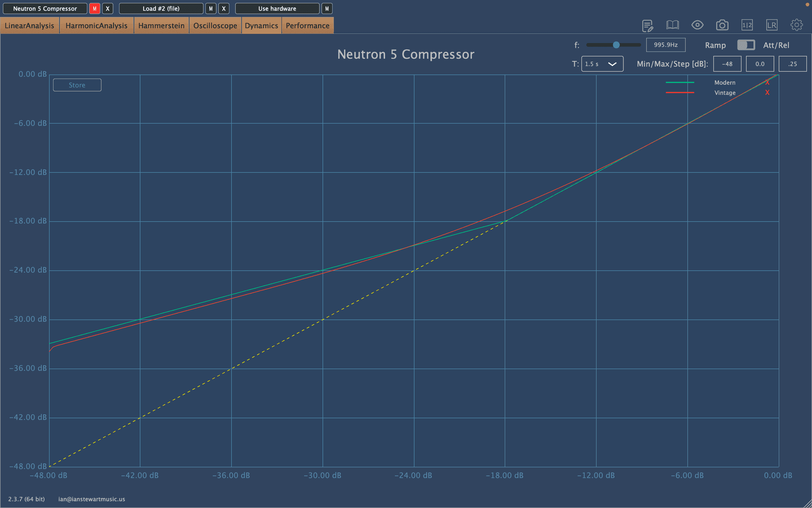Click the Store button
This screenshot has height=508, width=812.
77,85
